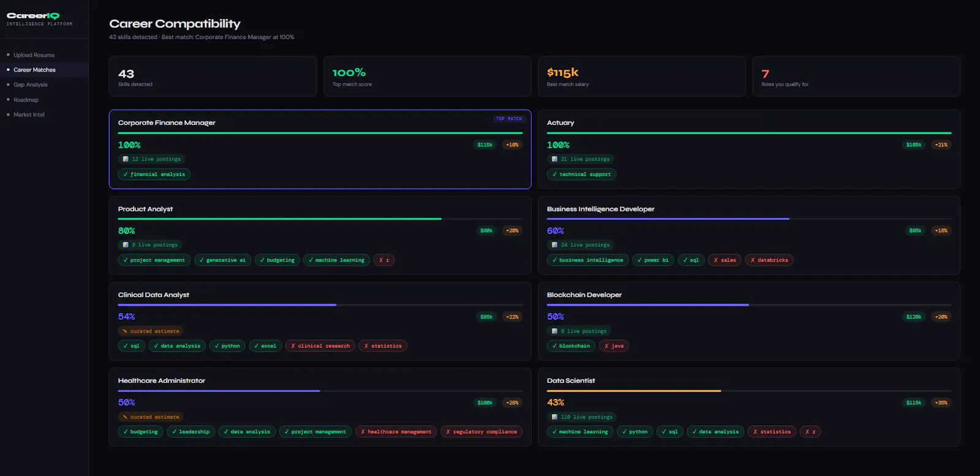The width and height of the screenshot is (980, 476).
Task: Click the missing healthcare management tag
Action: coord(396,432)
